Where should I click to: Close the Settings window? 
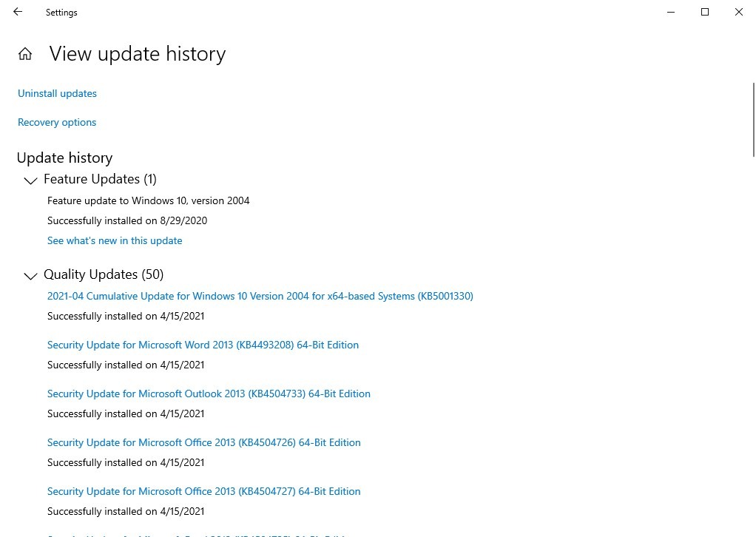738,12
